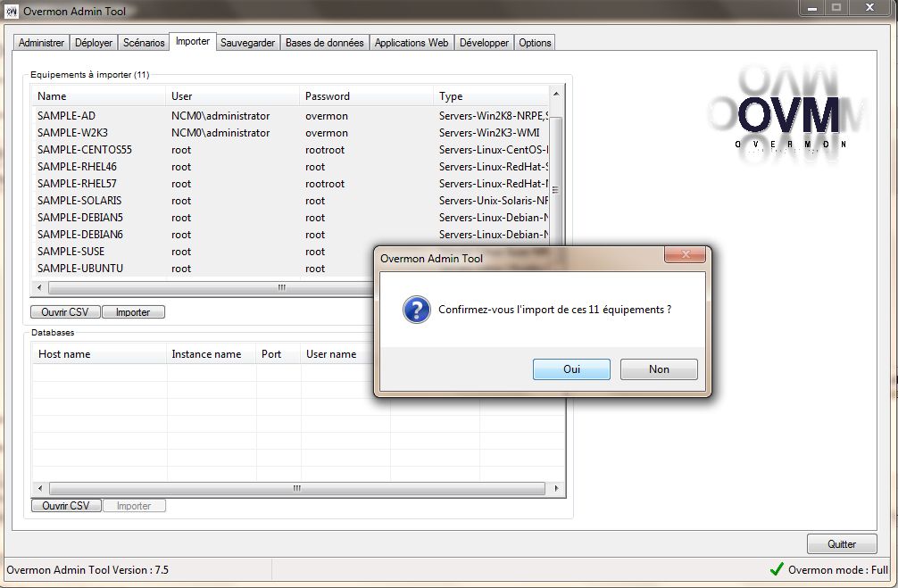Screen dimensions: 898x588
Task: Click the Overmon Admin Tool title bar icon
Action: tap(11, 11)
